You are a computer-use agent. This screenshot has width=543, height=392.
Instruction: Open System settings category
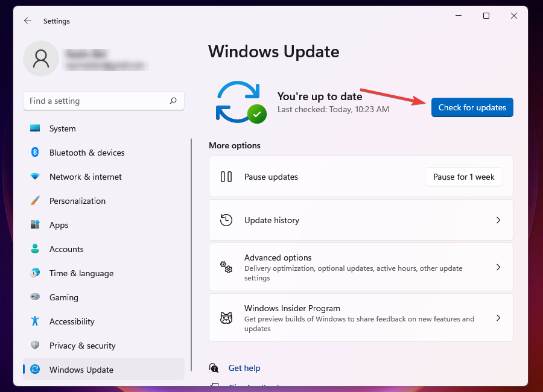104,128
